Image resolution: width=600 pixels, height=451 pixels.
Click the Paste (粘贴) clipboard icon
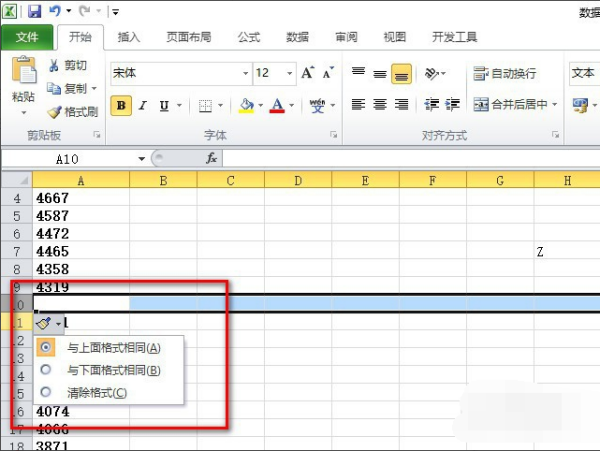24,70
